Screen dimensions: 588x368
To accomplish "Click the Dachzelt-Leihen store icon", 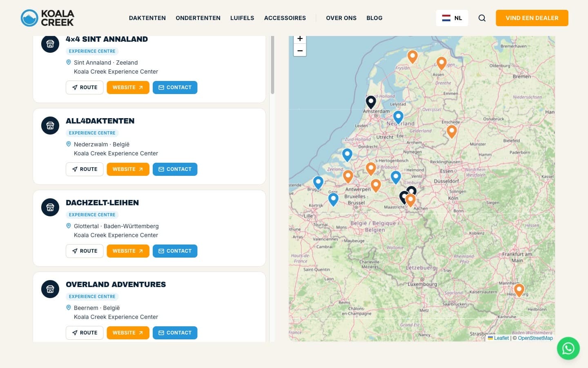I will point(50,207).
